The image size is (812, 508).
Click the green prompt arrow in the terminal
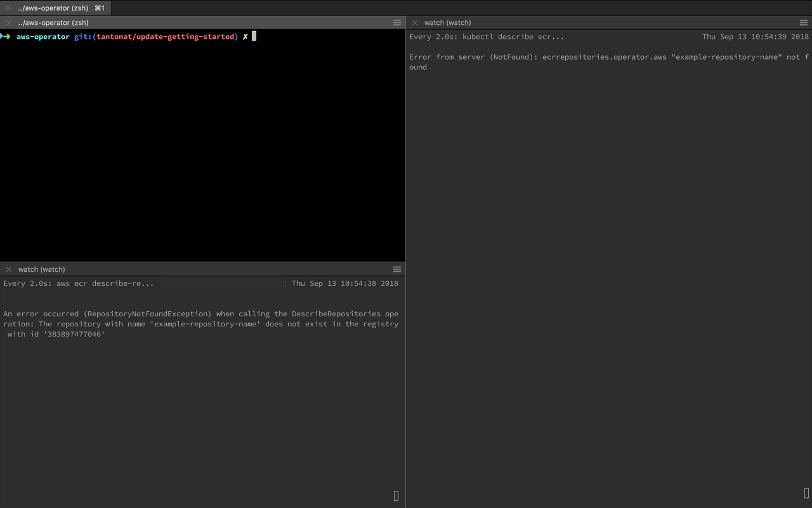coord(5,36)
